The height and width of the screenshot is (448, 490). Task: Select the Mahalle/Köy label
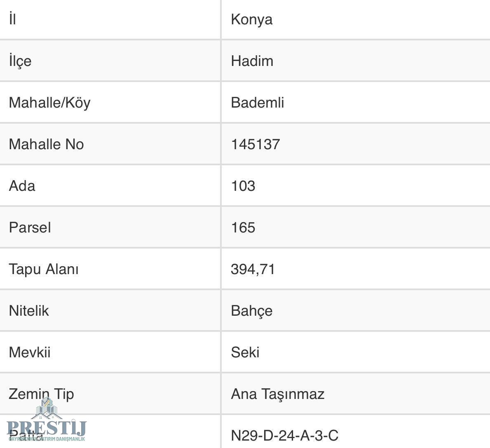click(49, 103)
